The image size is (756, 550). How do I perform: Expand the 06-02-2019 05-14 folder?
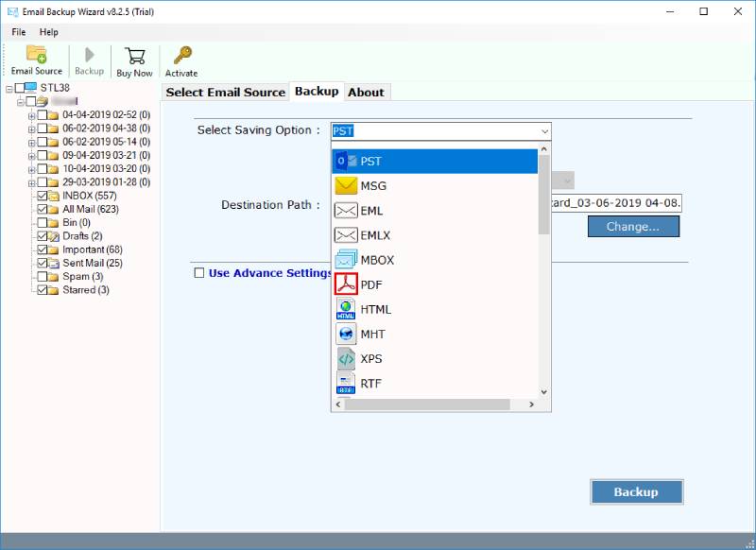pos(31,143)
